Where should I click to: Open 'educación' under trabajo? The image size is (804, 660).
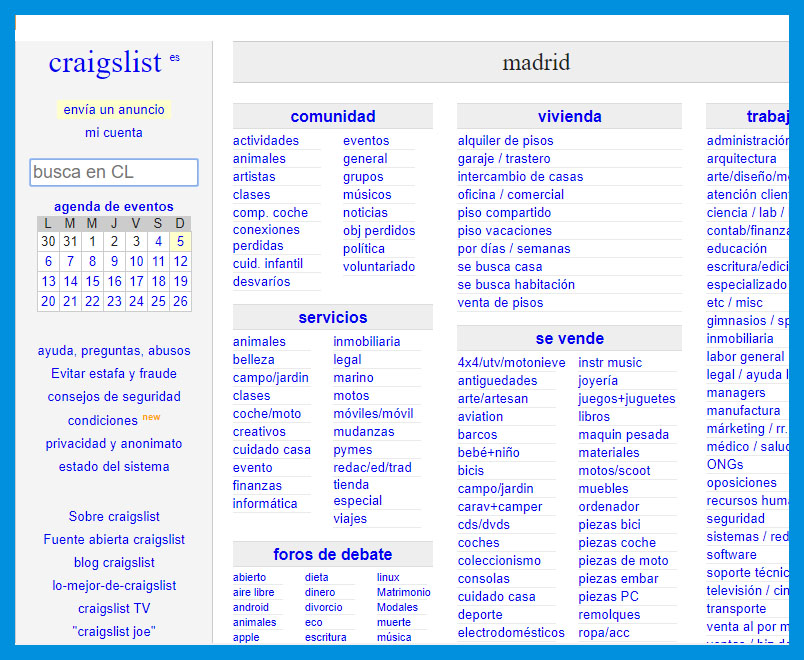tap(737, 248)
